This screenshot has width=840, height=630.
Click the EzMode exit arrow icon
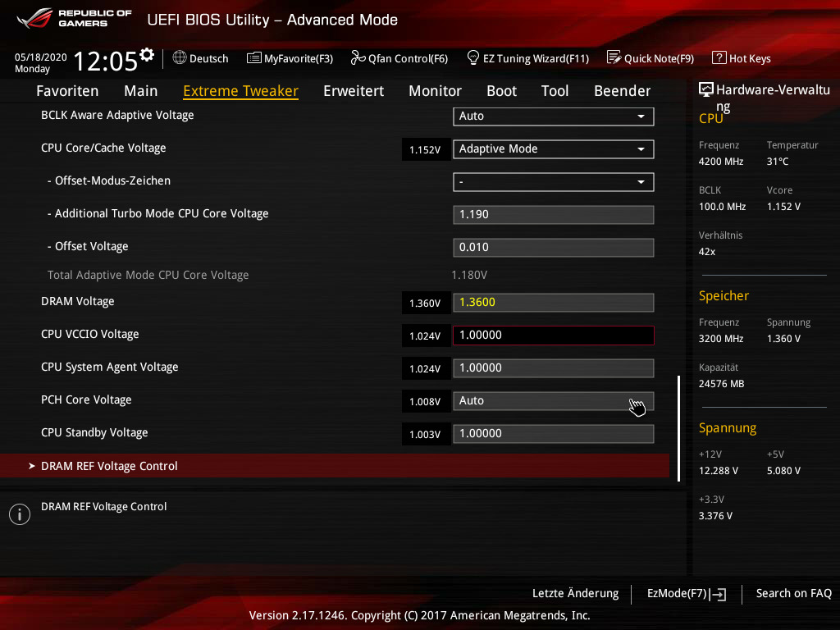pyautogui.click(x=719, y=594)
